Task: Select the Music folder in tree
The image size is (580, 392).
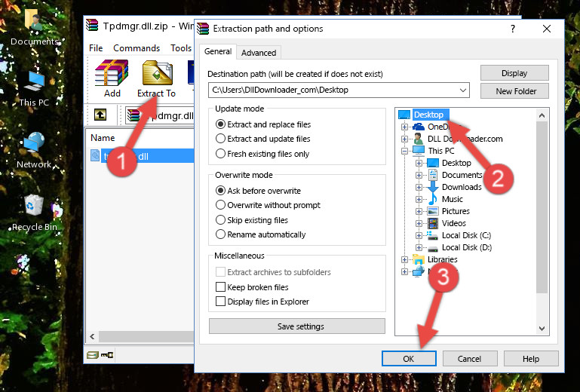Action: [452, 199]
